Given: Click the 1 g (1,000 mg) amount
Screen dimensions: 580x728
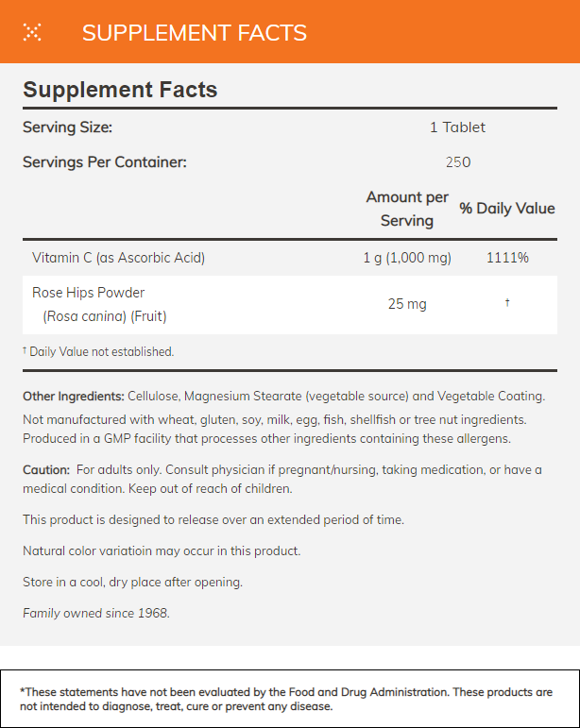Looking at the screenshot, I should click(x=407, y=258).
